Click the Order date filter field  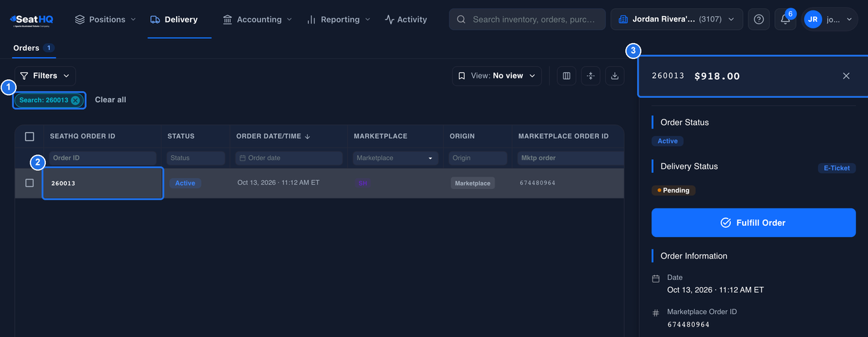[289, 158]
